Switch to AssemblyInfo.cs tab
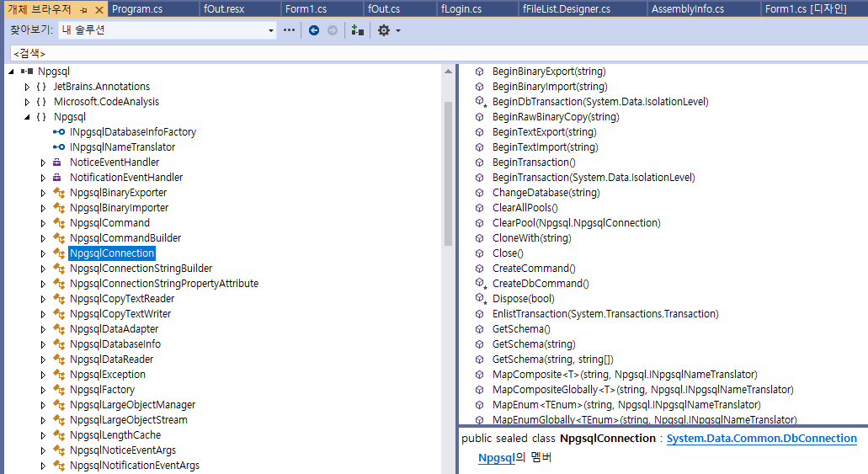This screenshot has height=474, width=868. point(688,9)
